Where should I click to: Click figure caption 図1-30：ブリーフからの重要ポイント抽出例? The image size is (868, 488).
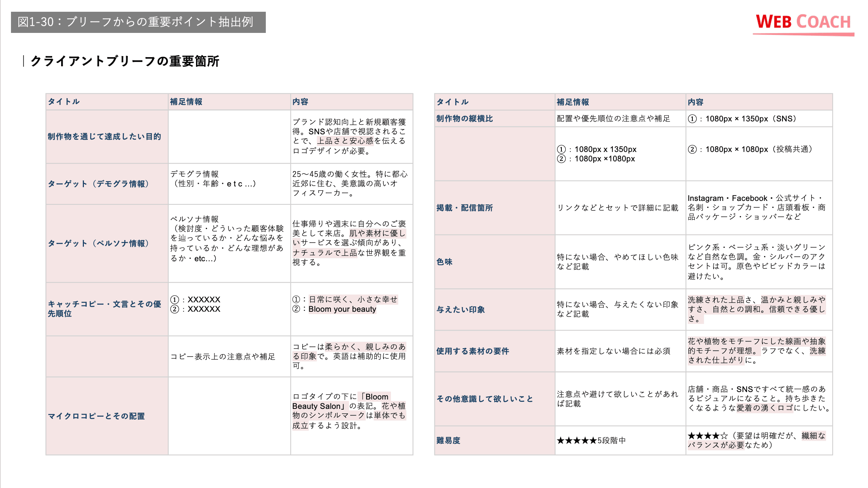138,22
